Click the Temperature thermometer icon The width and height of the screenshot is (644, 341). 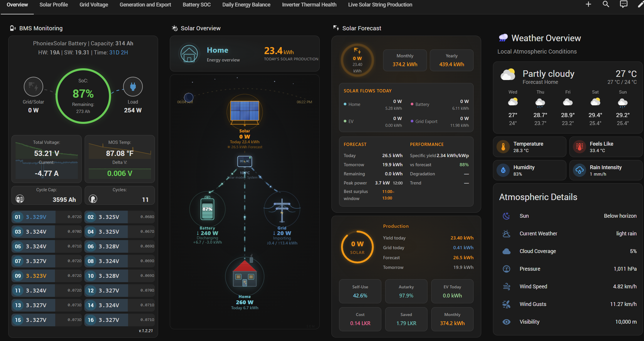(503, 147)
